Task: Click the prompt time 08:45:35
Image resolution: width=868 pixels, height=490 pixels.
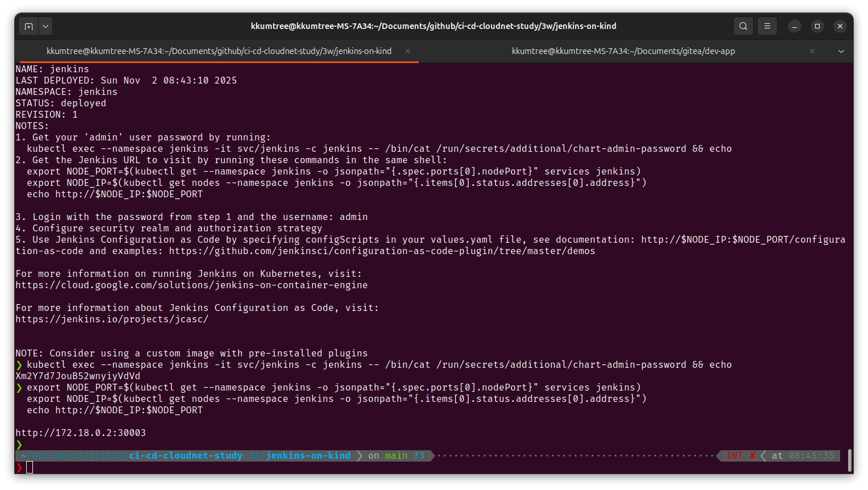Action: pos(812,456)
